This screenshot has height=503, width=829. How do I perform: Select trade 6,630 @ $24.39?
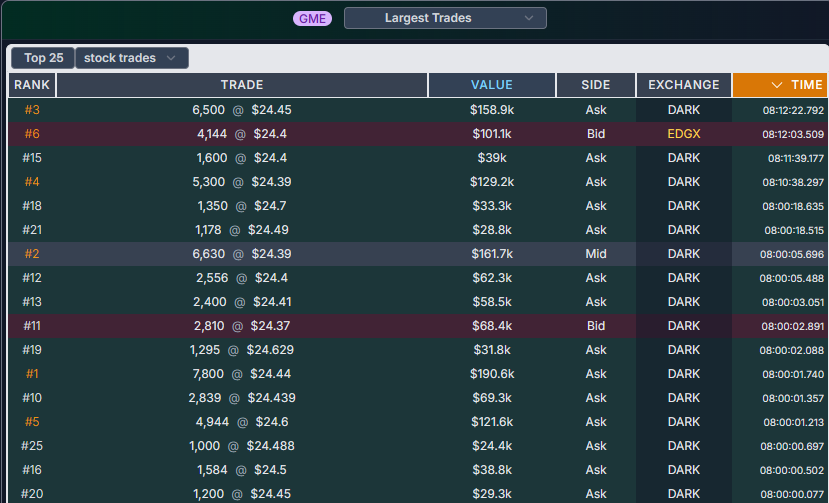(x=242, y=254)
